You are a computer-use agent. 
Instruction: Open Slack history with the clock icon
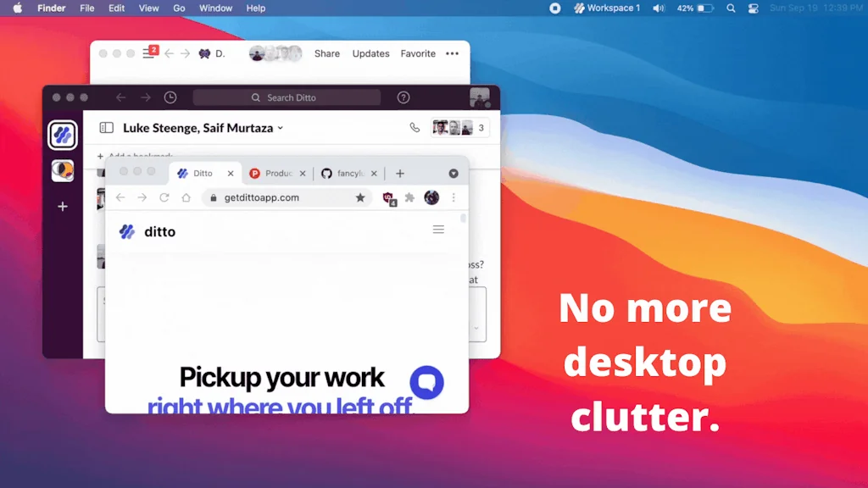click(x=170, y=97)
